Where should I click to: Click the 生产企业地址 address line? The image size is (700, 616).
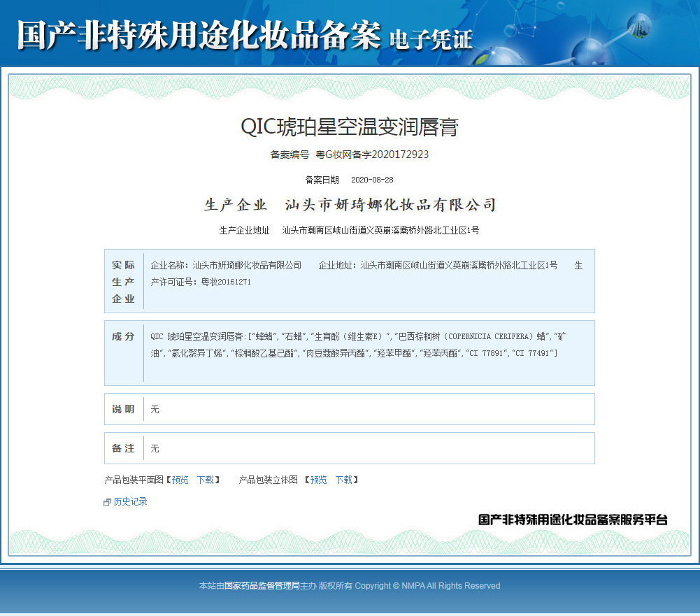click(380, 230)
